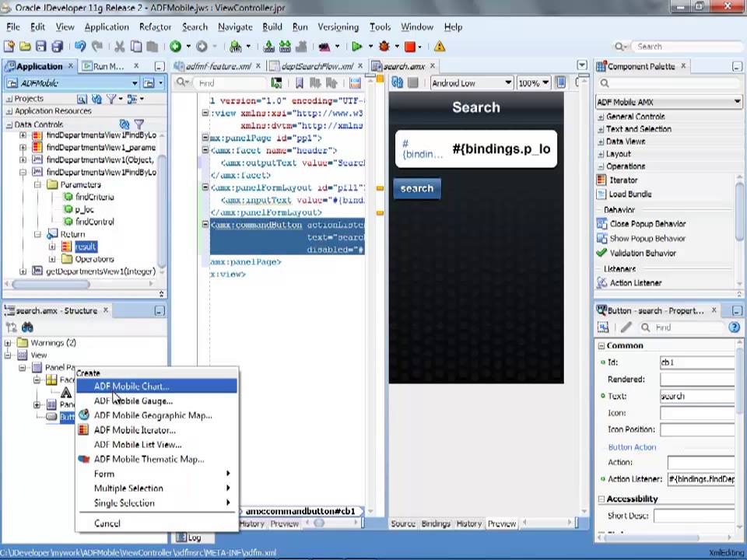Collapse the Data Controls section
The image size is (747, 560).
[x=9, y=124]
